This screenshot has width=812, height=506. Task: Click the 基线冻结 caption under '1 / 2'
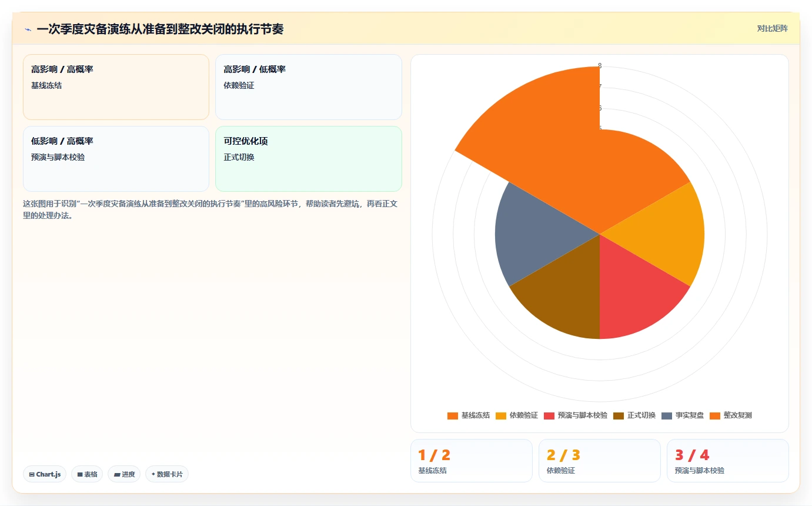[432, 471]
